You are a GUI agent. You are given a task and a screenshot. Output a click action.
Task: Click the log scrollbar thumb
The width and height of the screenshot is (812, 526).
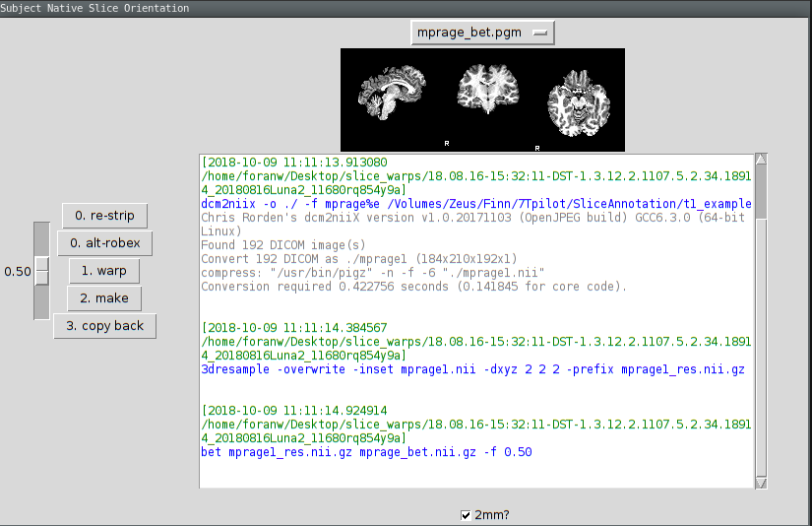[x=760, y=189]
